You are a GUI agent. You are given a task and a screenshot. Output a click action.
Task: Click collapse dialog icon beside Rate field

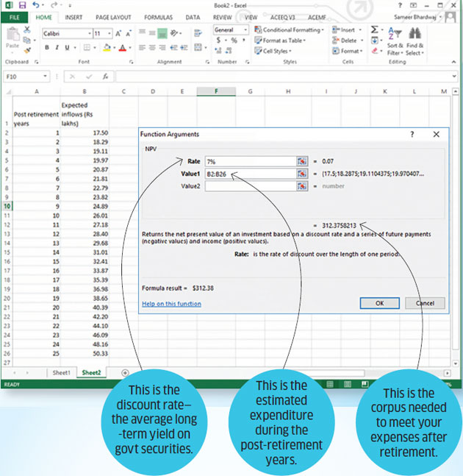pos(301,160)
